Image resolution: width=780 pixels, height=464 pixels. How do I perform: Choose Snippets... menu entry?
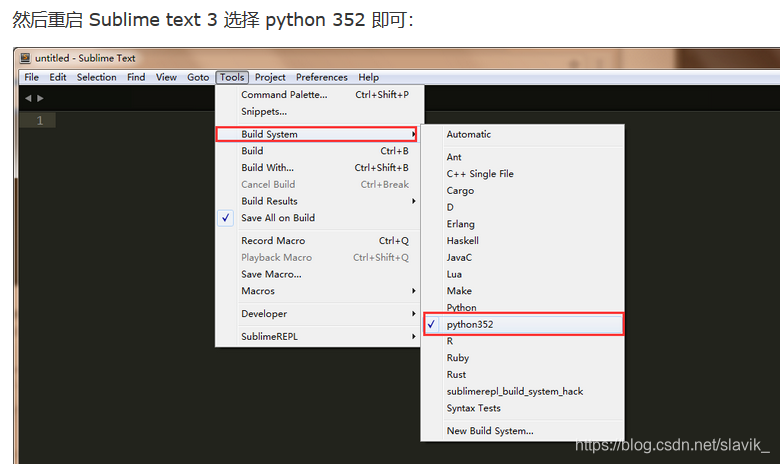pyautogui.click(x=318, y=111)
